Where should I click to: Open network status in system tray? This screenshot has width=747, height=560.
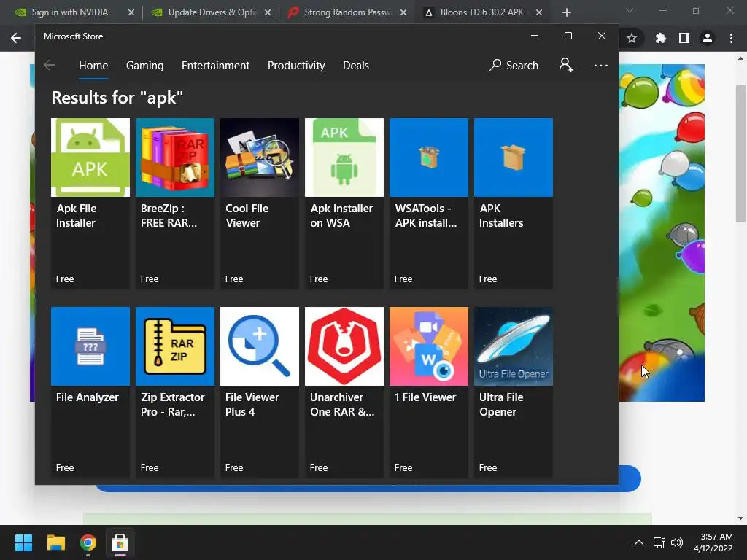[659, 542]
